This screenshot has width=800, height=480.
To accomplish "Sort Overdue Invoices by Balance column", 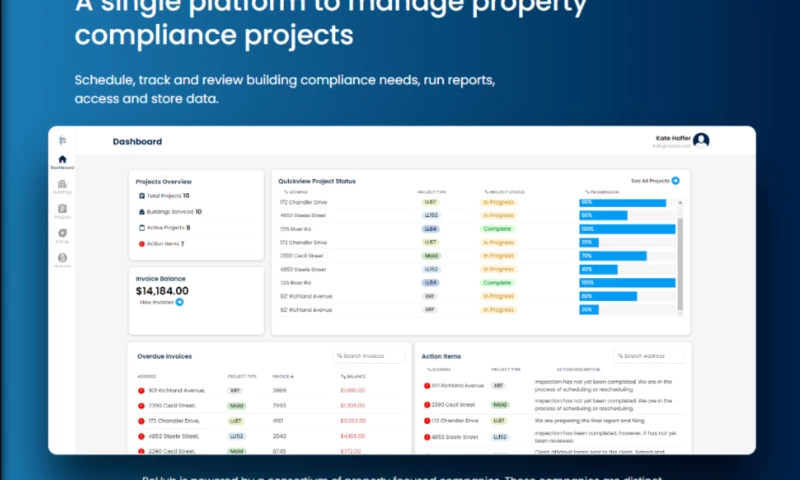I will point(354,376).
